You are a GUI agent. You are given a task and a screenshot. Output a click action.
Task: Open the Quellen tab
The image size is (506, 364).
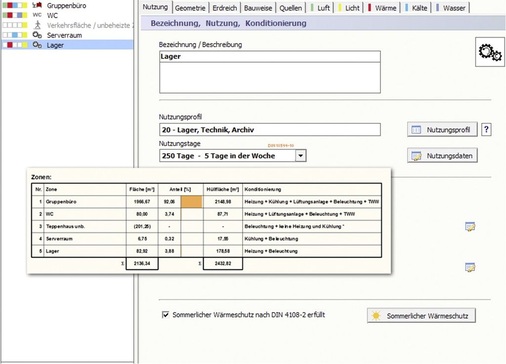tap(291, 8)
